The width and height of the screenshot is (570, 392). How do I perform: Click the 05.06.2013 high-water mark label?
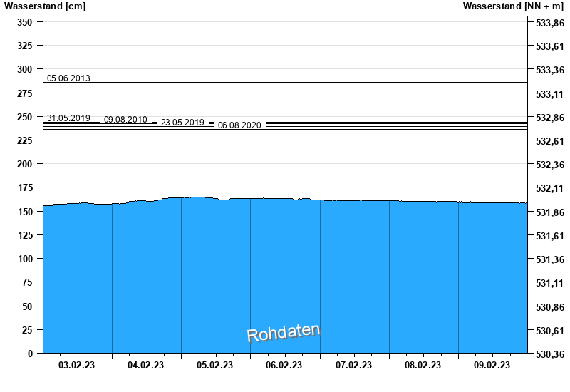click(68, 78)
